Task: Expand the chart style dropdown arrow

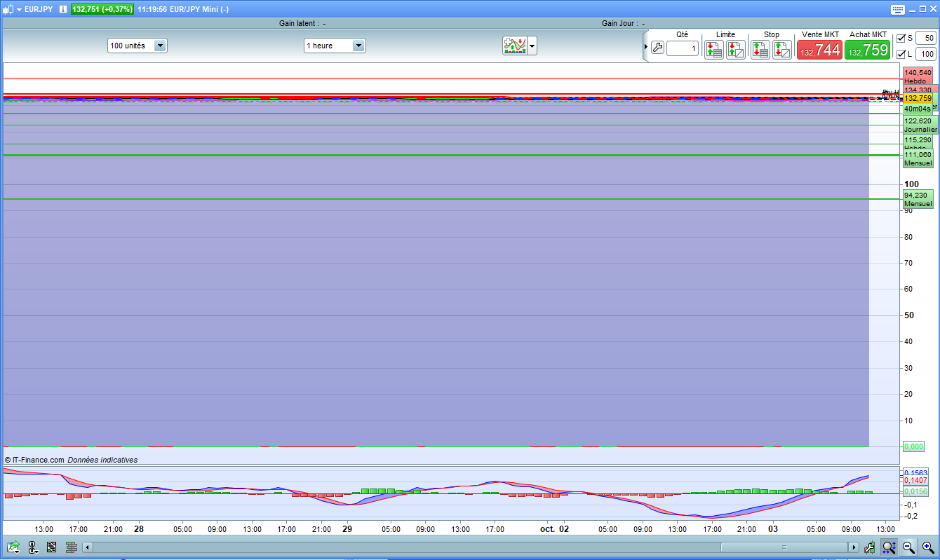Action: pos(532,47)
